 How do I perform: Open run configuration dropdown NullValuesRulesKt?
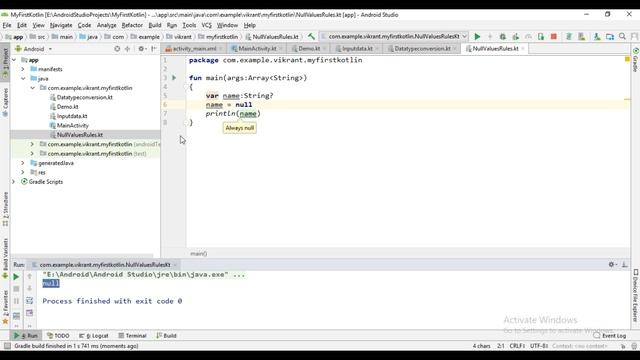coord(394,36)
